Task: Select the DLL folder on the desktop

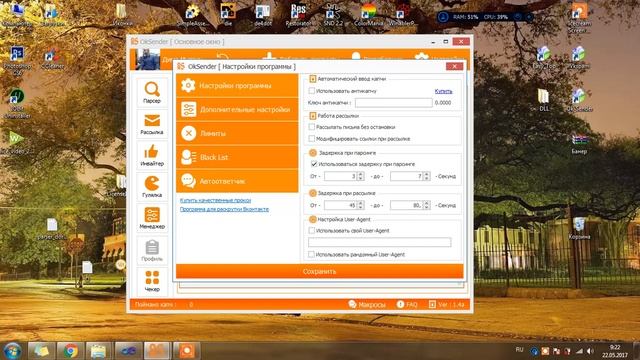Action: tap(544, 100)
